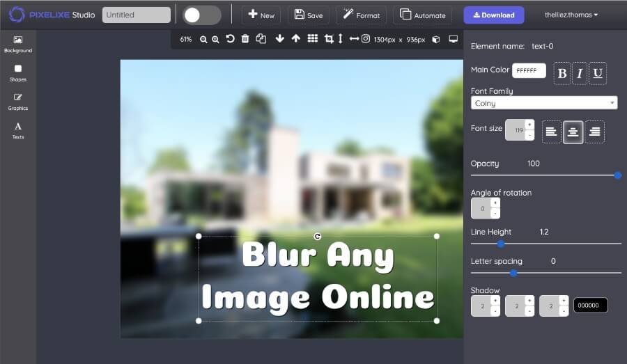Image resolution: width=627 pixels, height=364 pixels.
Task: Open the Background panel in sidebar
Action: 18,44
